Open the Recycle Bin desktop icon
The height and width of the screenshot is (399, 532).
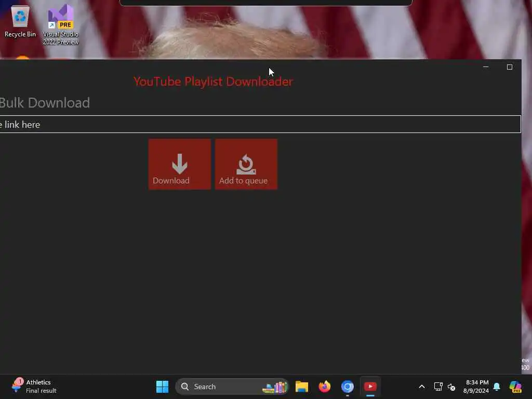pyautogui.click(x=20, y=21)
